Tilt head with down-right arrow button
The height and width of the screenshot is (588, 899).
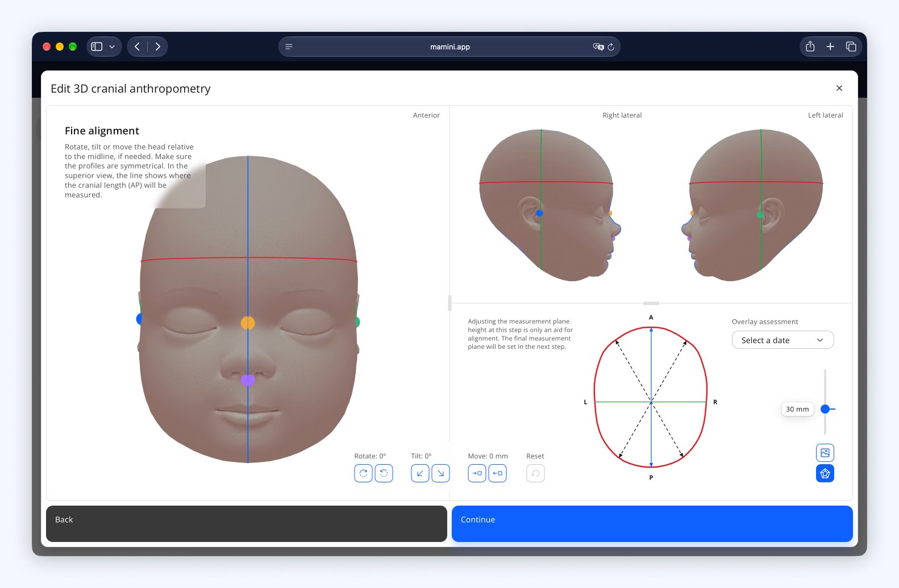440,473
